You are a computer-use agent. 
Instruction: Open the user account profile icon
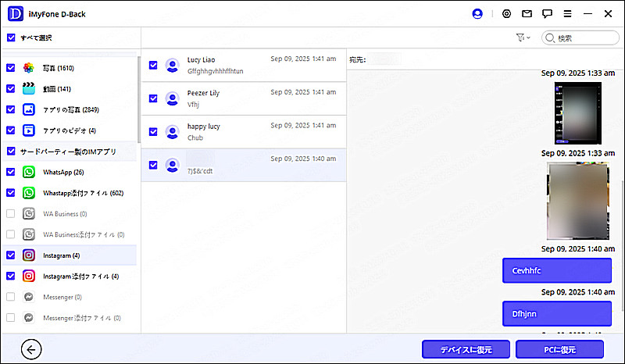click(x=478, y=14)
